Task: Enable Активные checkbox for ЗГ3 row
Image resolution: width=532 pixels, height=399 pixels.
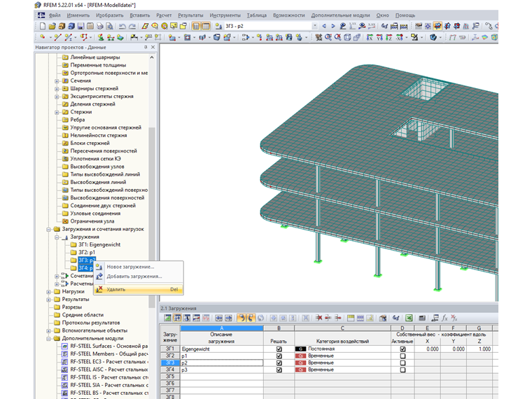Action: pyautogui.click(x=402, y=363)
